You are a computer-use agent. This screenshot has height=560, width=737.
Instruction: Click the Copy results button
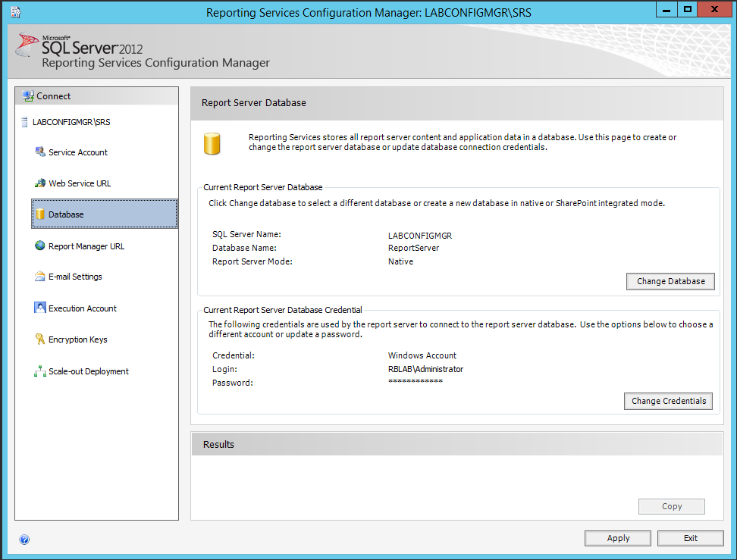[x=672, y=506]
